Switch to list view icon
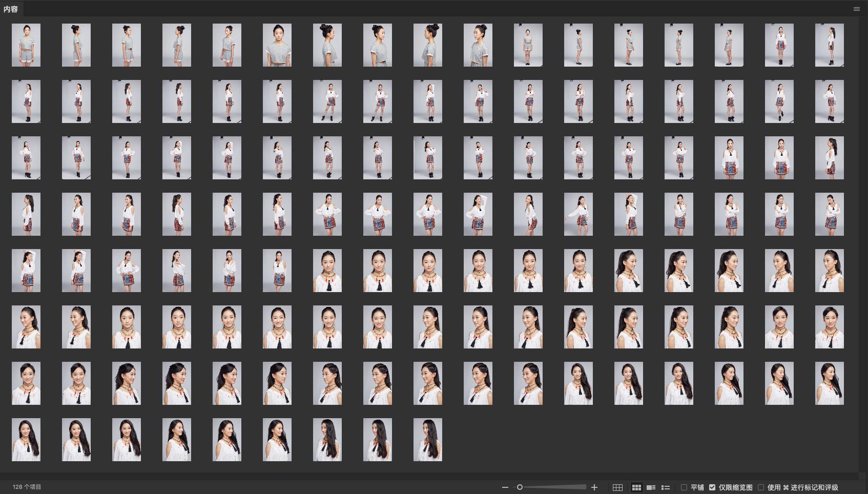The image size is (868, 494). pos(666,487)
